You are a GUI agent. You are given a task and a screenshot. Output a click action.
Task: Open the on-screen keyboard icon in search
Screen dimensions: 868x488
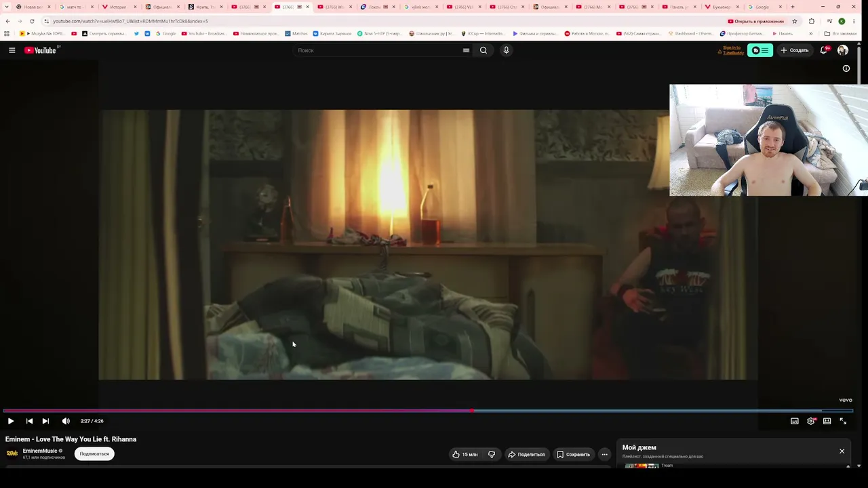click(466, 50)
